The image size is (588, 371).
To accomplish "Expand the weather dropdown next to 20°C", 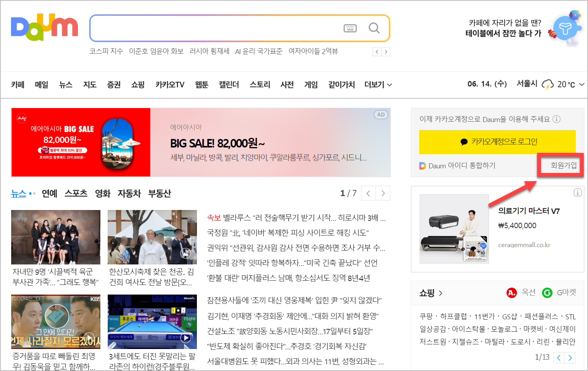I will point(581,85).
